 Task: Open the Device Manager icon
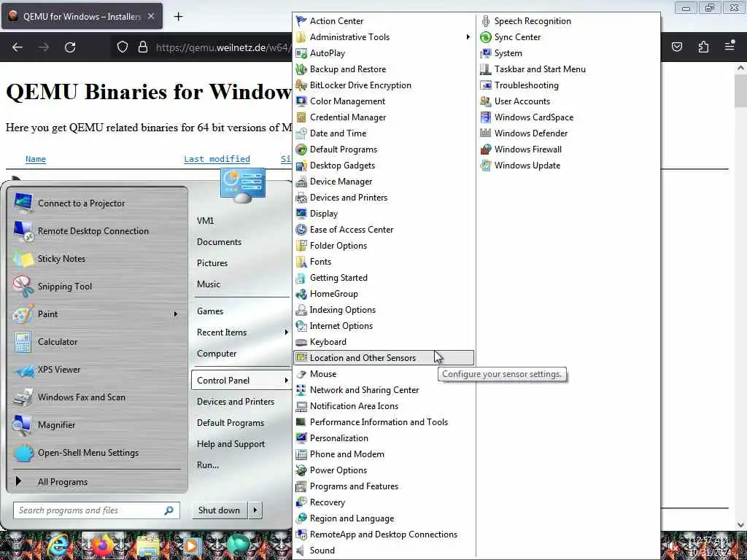click(301, 182)
